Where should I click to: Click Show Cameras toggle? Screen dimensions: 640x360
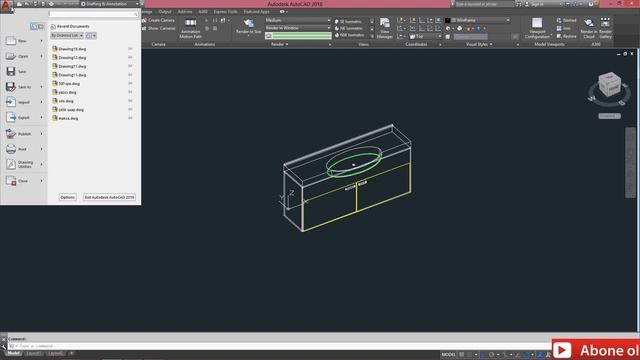coord(158,29)
